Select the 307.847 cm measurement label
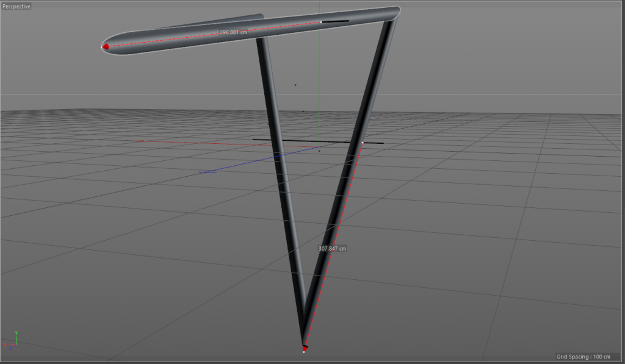Viewport: 625px width, 364px height. 333,248
